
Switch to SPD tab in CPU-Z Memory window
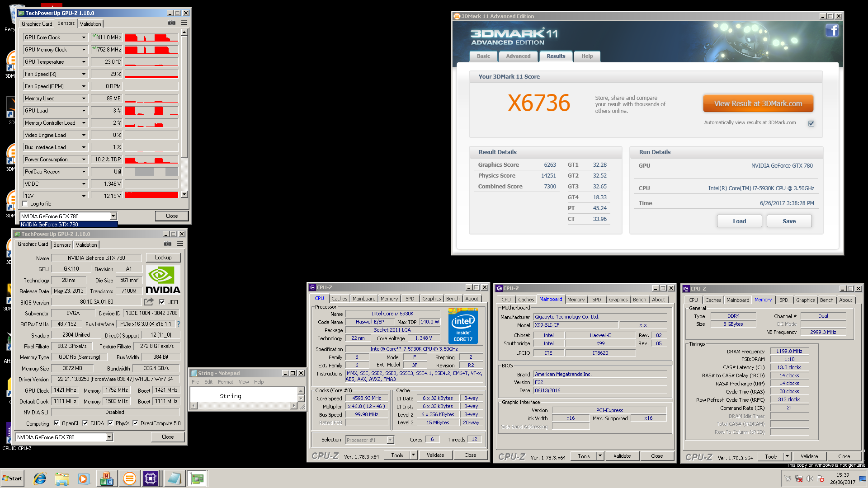pyautogui.click(x=784, y=300)
